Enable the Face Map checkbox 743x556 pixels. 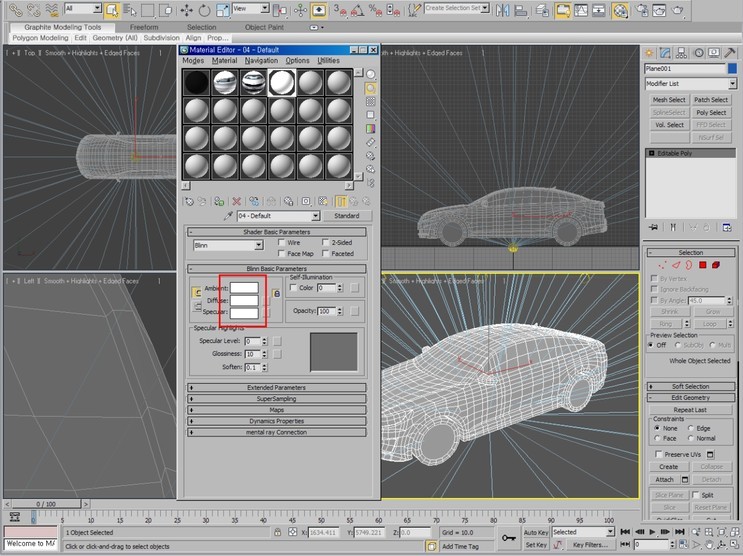tap(281, 254)
